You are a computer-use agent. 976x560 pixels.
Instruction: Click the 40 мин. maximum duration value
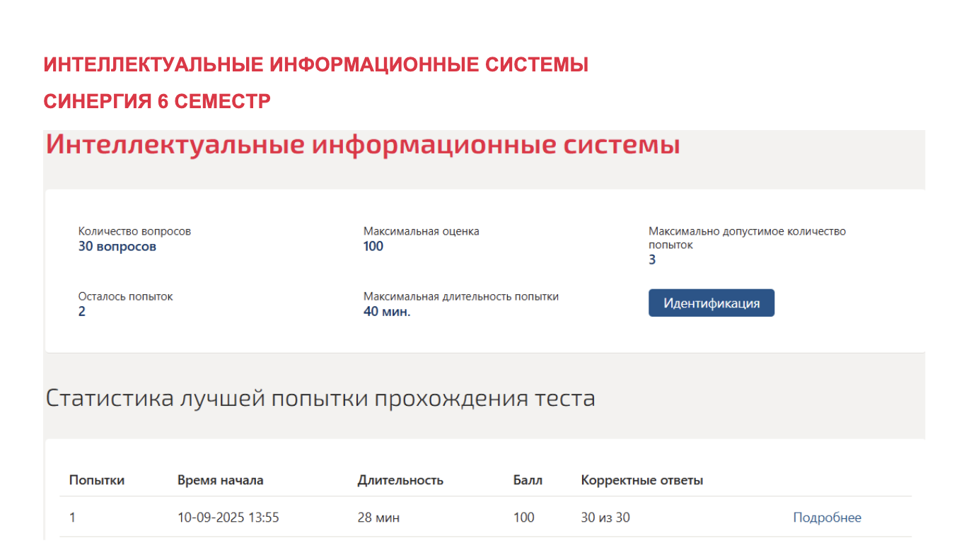(x=386, y=312)
